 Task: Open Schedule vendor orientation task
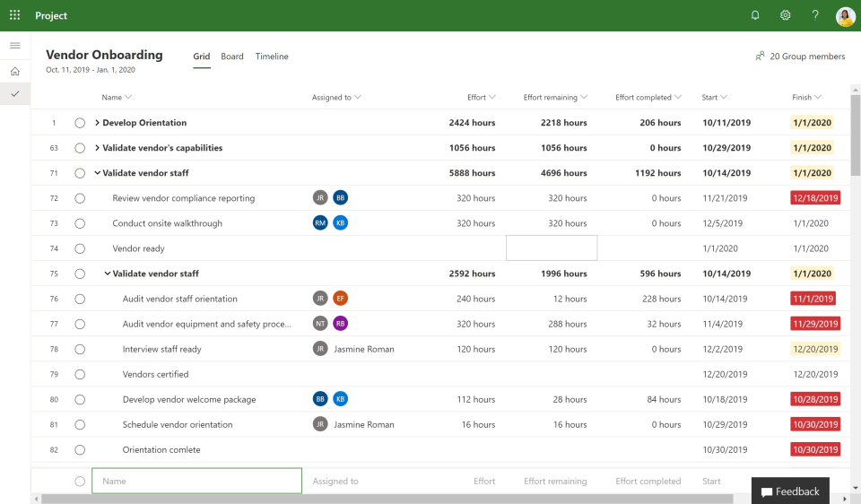point(178,424)
